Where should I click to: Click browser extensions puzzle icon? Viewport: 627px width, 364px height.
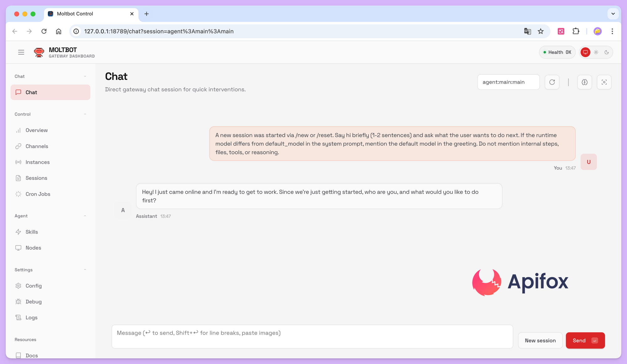click(576, 31)
